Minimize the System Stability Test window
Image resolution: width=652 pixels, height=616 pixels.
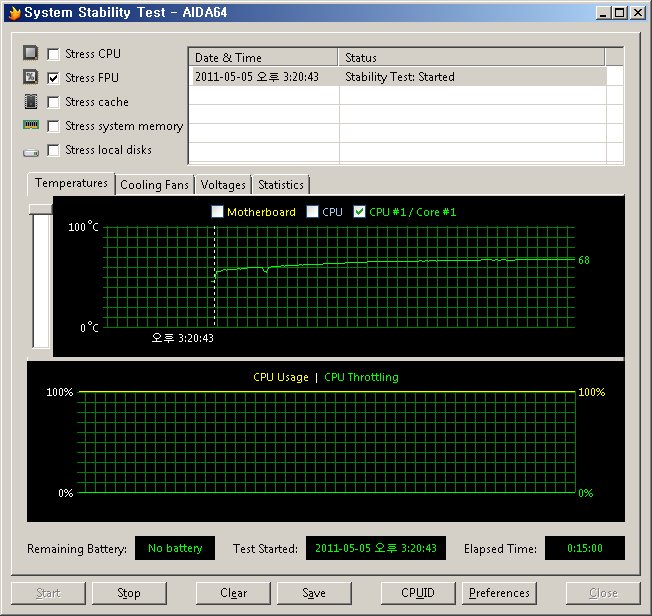[603, 13]
